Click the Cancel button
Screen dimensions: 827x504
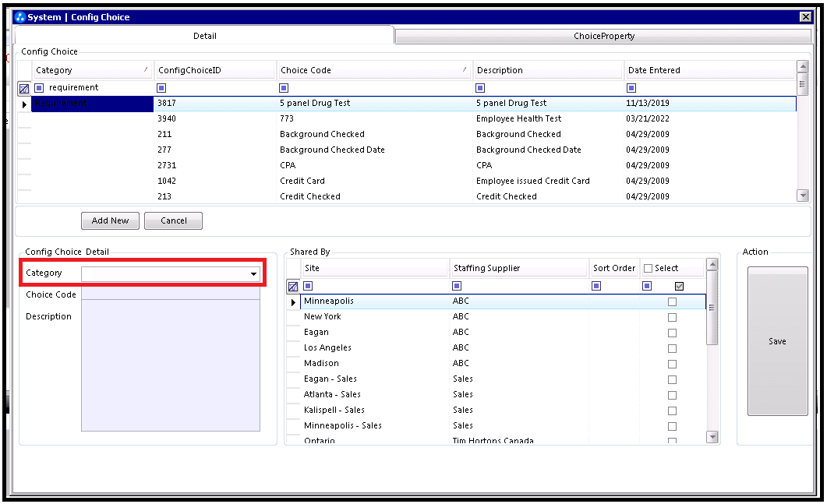(174, 221)
